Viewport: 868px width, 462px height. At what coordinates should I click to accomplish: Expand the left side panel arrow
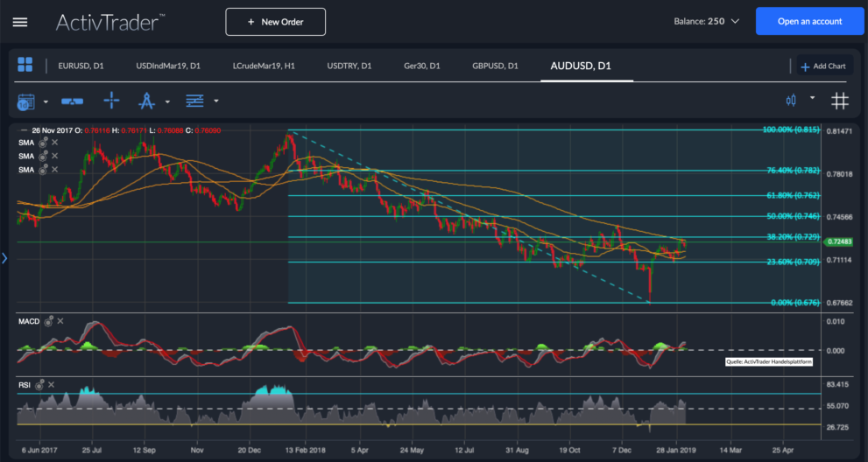[x=4, y=258]
